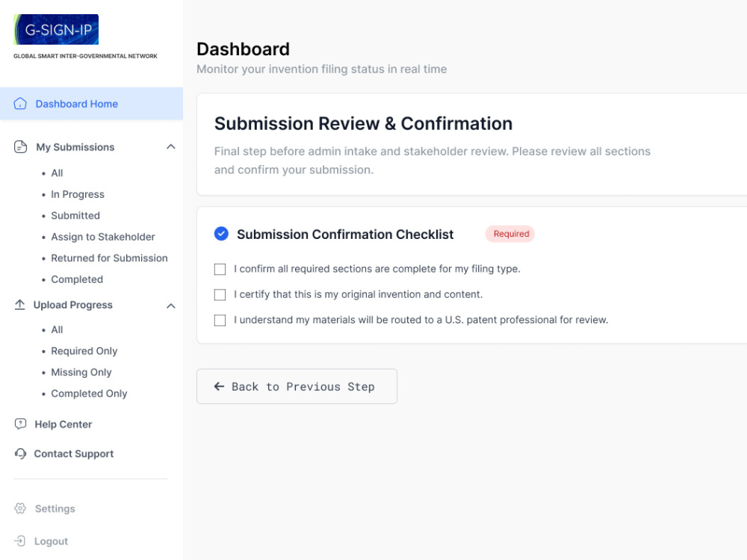Click Back to Previous Step button
Image resolution: width=747 pixels, height=560 pixels.
click(x=297, y=386)
